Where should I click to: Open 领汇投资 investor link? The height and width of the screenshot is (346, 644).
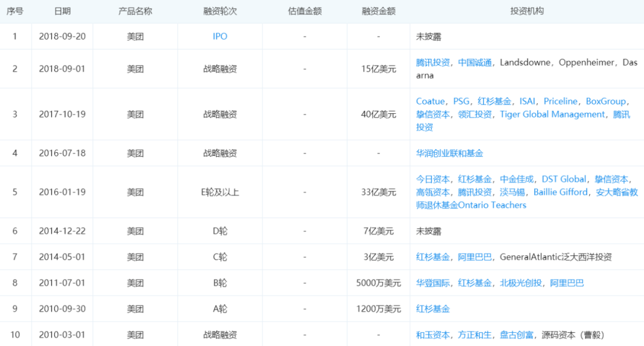tap(475, 114)
